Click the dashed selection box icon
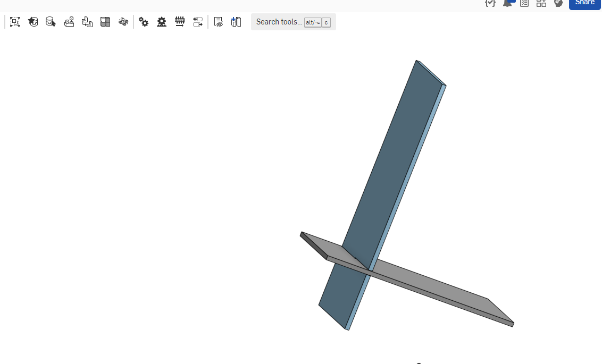 click(15, 22)
